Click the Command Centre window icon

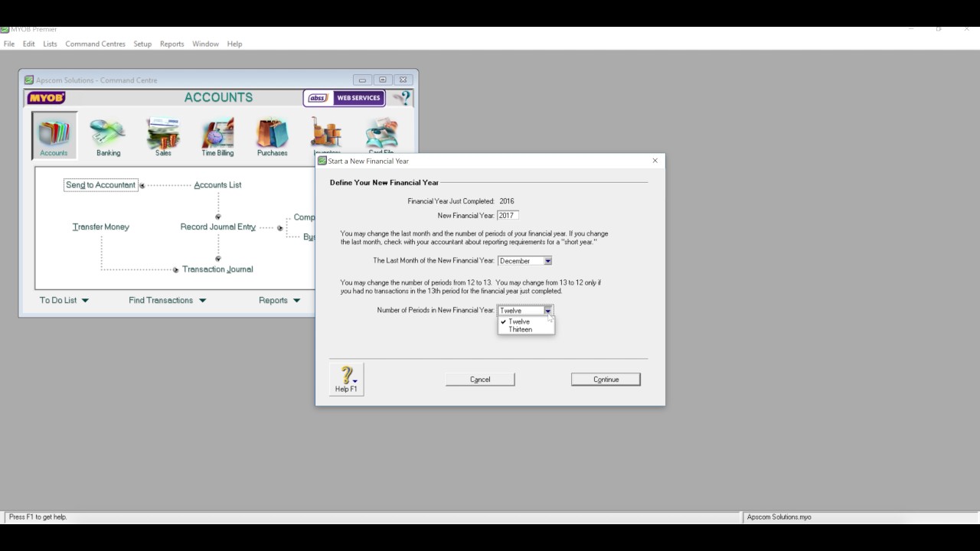pos(29,80)
